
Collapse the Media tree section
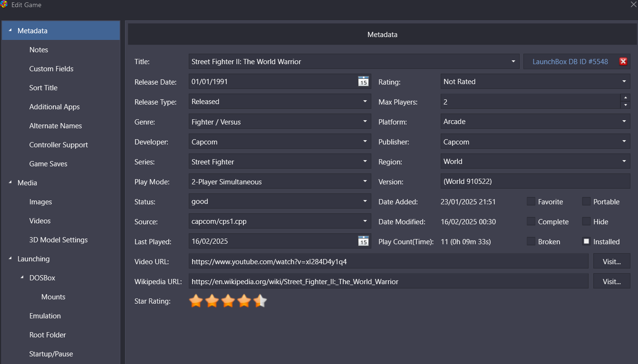10,182
